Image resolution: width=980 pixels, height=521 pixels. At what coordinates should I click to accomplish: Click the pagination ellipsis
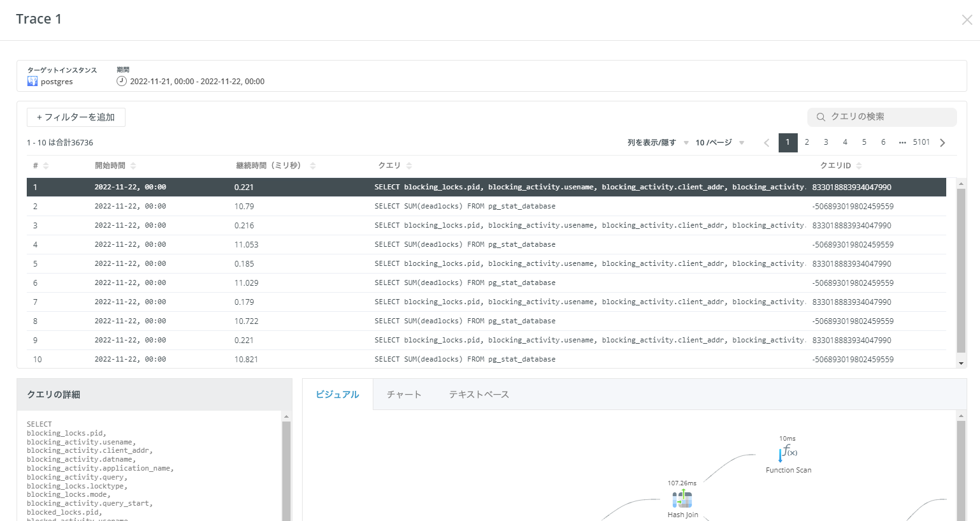point(902,143)
